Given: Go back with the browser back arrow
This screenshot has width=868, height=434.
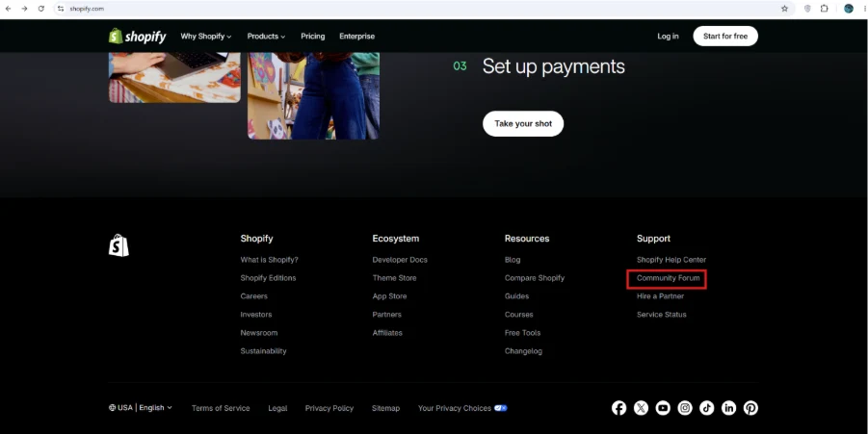Looking at the screenshot, I should click(x=9, y=9).
